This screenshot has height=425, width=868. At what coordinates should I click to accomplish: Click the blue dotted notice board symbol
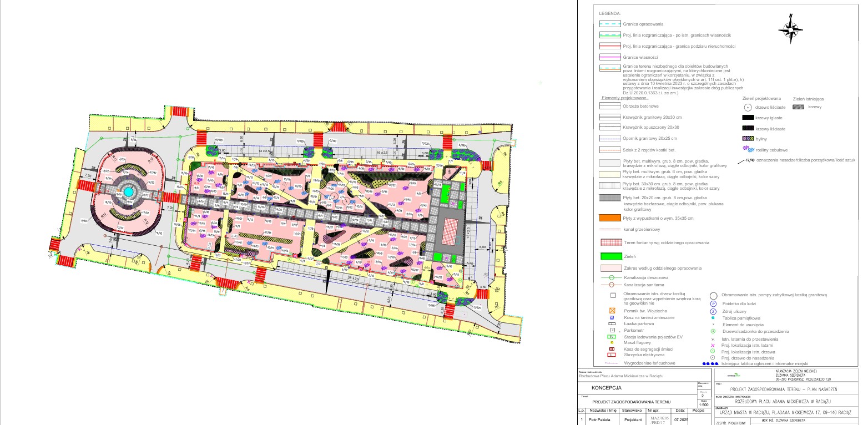point(710,363)
